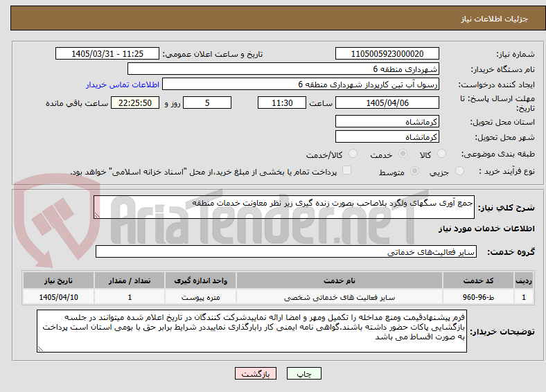Click the اطلاعات خدمات مورد نیاز section heading
The image size is (546, 392).
(486, 229)
